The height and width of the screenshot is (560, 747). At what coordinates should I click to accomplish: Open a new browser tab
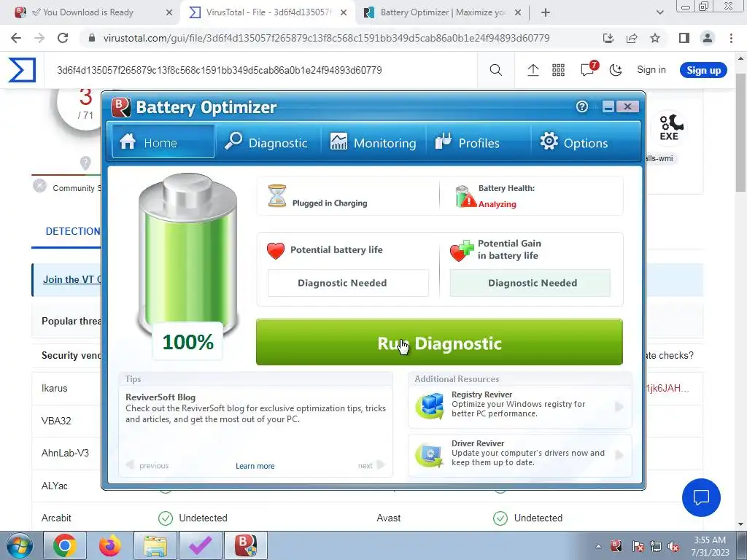546,12
